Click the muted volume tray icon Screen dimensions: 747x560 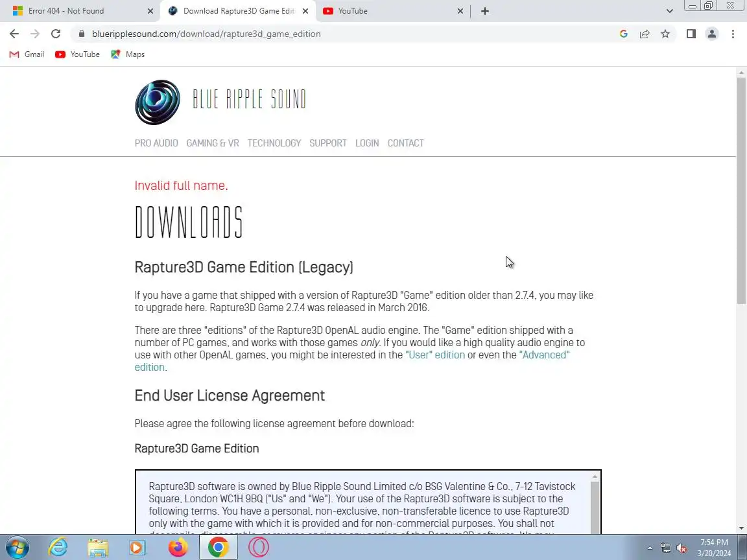[682, 548]
